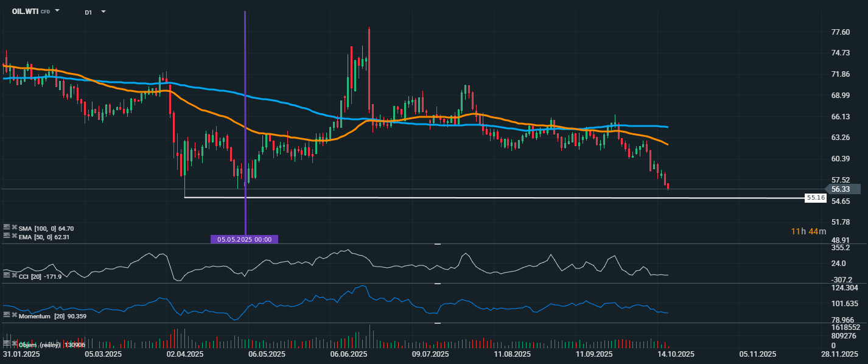This screenshot has height=364, width=868.
Task: Open EMA indicator settings icon
Action: (6, 236)
